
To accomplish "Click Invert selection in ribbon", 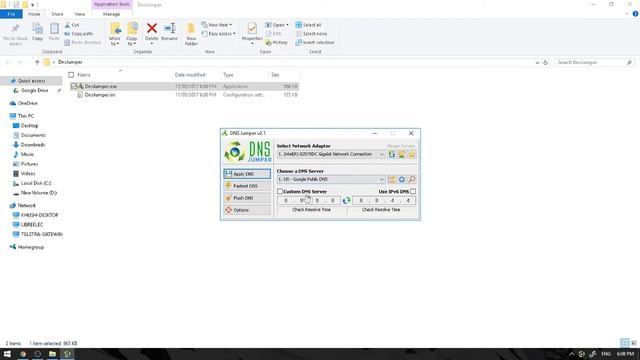I will coord(315,42).
